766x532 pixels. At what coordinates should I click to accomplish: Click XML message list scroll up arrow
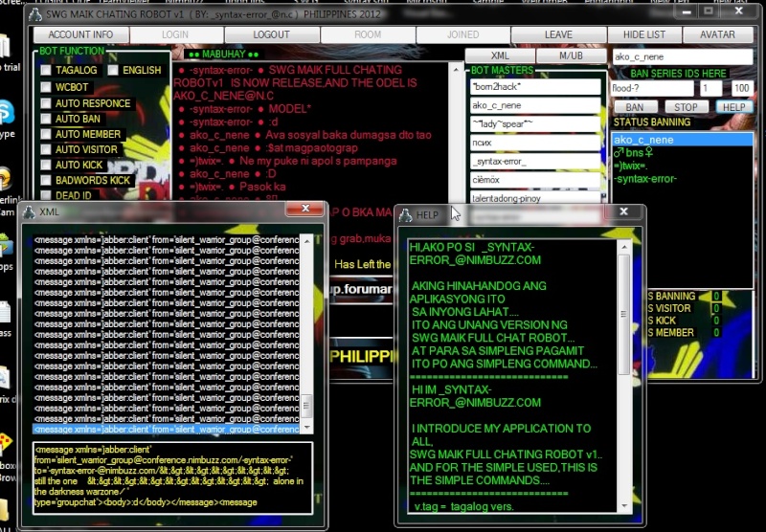306,240
